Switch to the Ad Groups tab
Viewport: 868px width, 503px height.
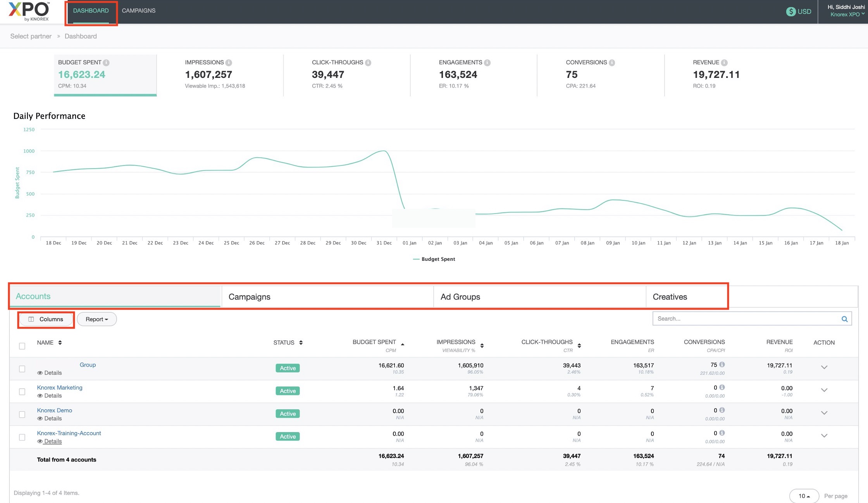[460, 297]
